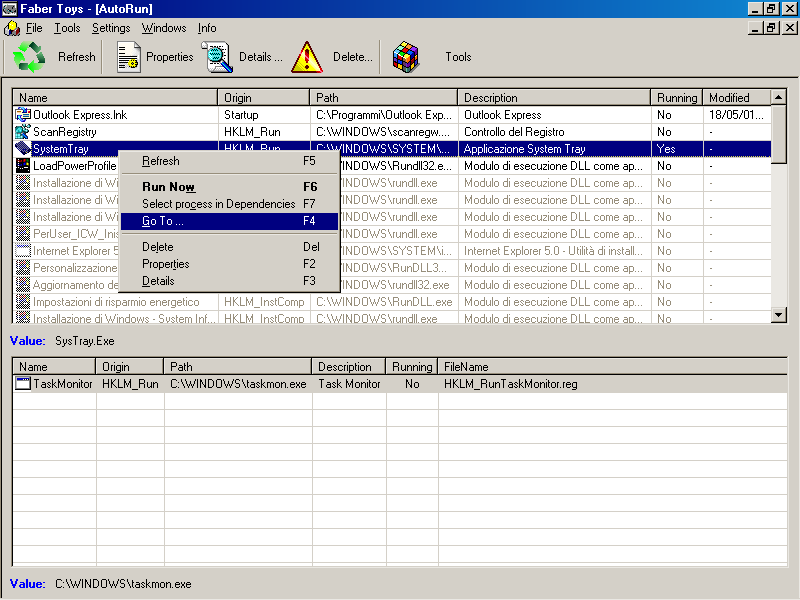The image size is (800, 600).
Task: Click the Refresh recycle icon in toolbar
Action: coord(30,57)
